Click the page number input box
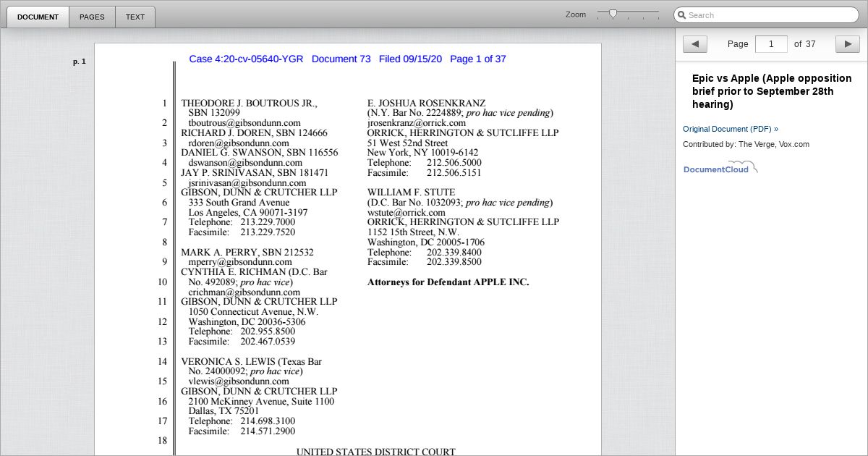This screenshot has height=456, width=868. [771, 44]
